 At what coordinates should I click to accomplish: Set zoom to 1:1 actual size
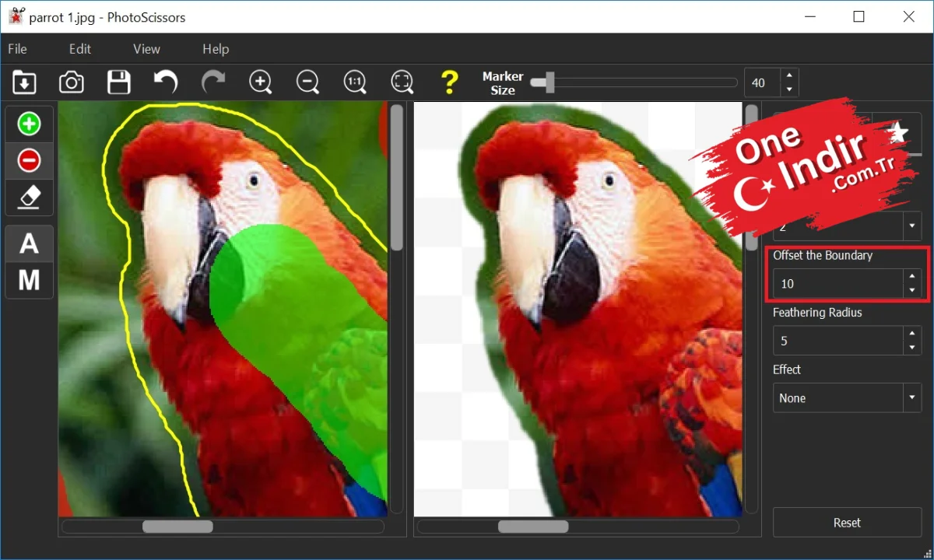(355, 82)
